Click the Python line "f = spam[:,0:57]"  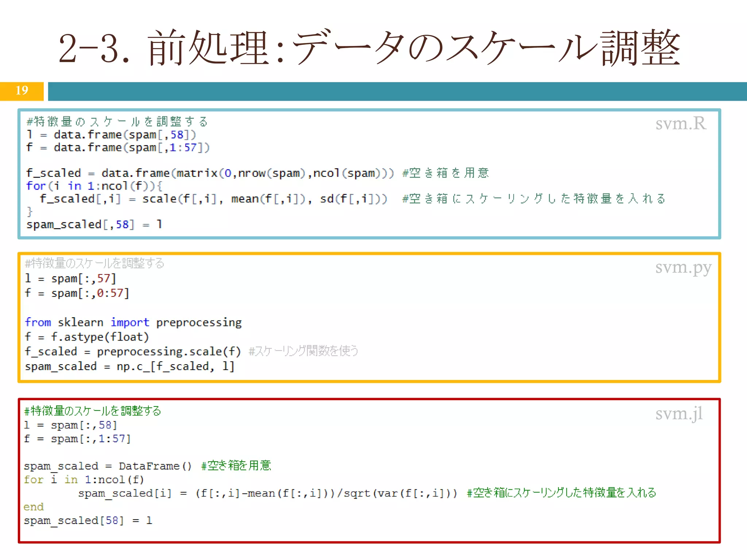77,293
